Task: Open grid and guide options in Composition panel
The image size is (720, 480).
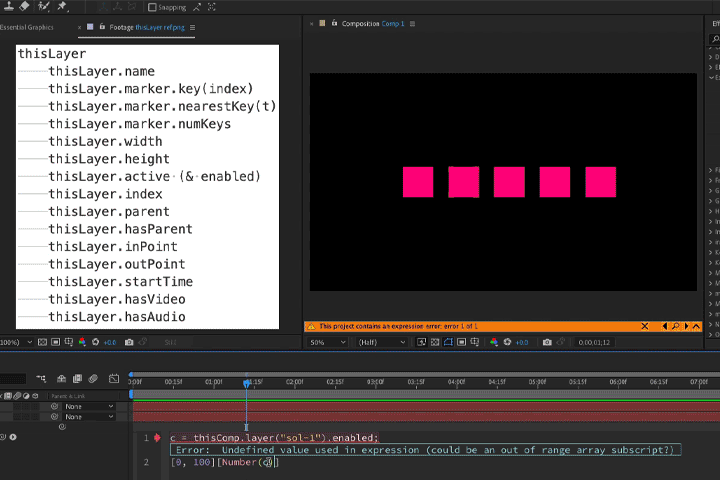Action: (475, 342)
